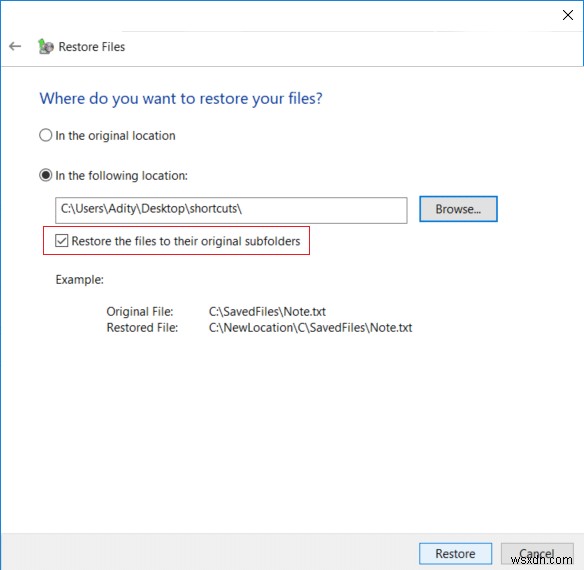Click the 'Original File:' label
The width and height of the screenshot is (584, 570).
point(140,311)
